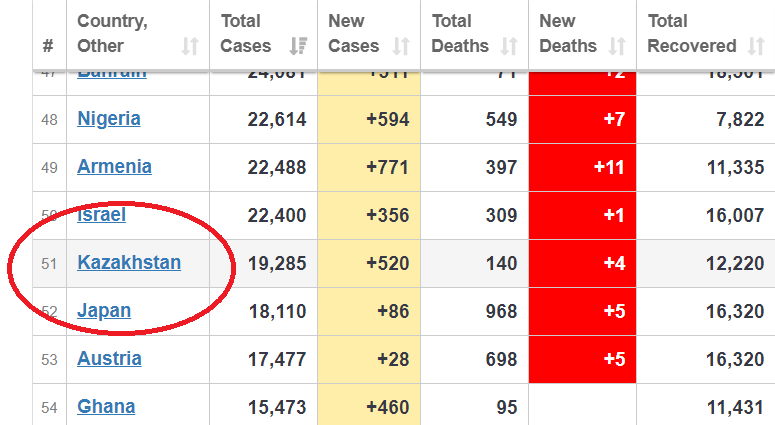Select Kazakhstan total recovered 12,220

[735, 263]
